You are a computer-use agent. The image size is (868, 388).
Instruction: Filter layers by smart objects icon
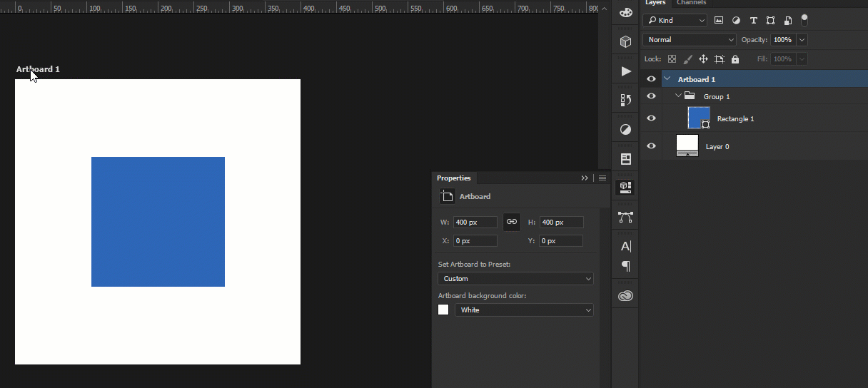[x=787, y=21]
